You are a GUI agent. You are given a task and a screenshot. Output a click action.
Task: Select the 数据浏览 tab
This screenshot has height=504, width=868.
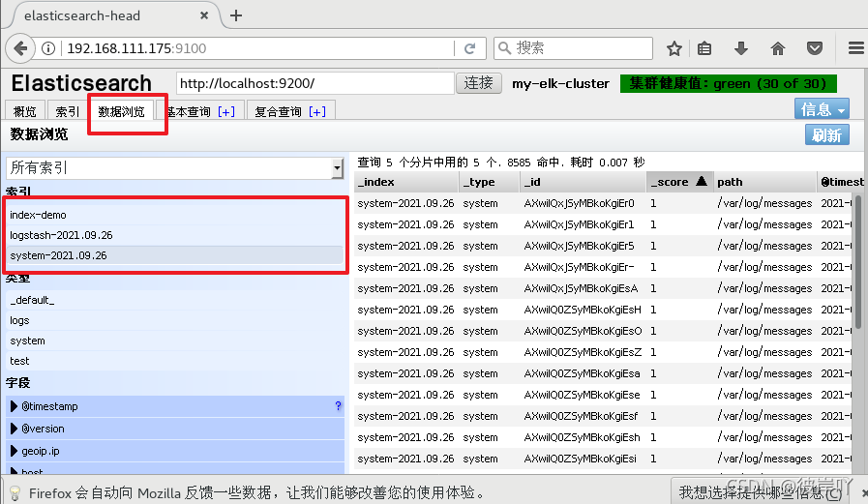[121, 111]
